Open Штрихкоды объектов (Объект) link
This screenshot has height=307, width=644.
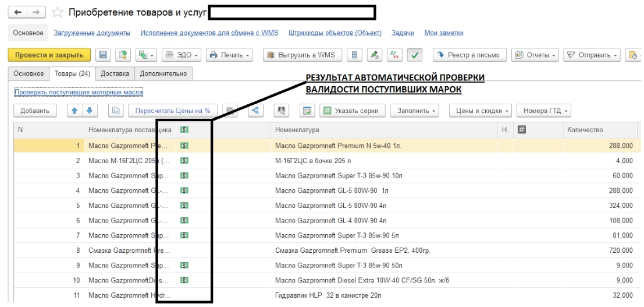(x=335, y=33)
